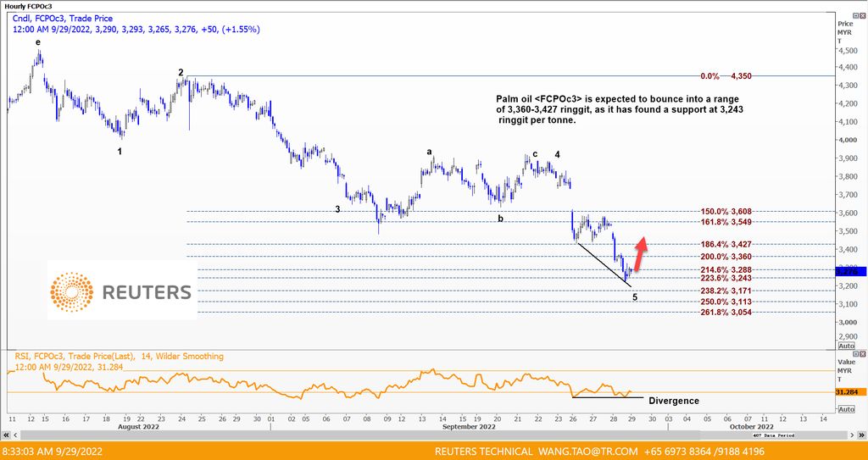Select the 186.4% 3,427 level label
The image size is (868, 460).
pos(728,244)
